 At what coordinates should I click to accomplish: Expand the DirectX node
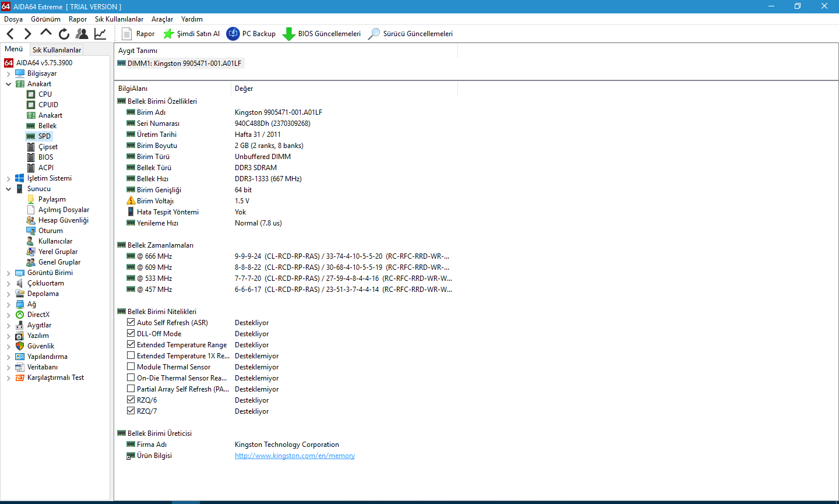(8, 315)
